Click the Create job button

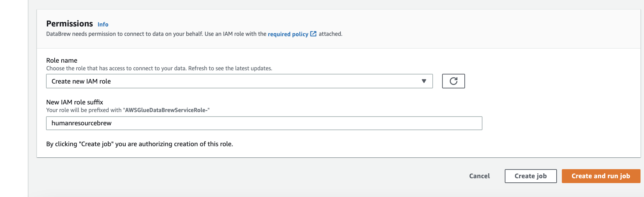pyautogui.click(x=531, y=176)
